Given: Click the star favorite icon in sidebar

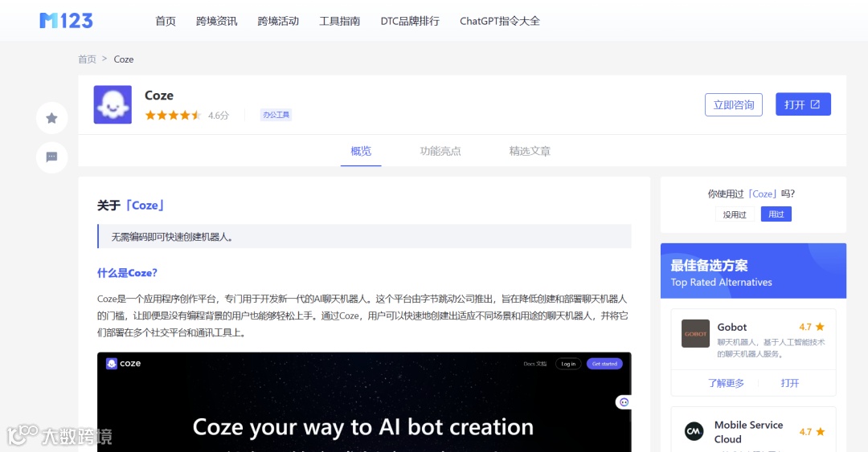Looking at the screenshot, I should coord(51,118).
